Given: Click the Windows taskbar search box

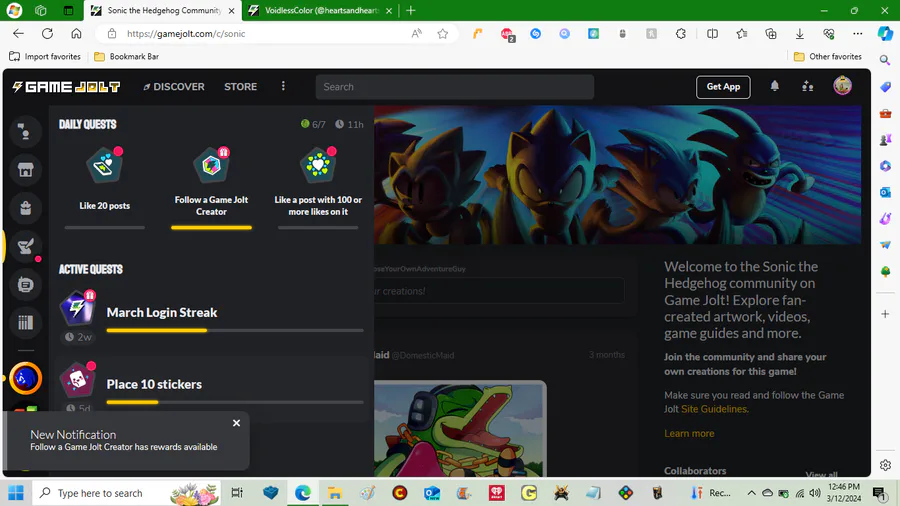Looking at the screenshot, I should click(x=126, y=493).
